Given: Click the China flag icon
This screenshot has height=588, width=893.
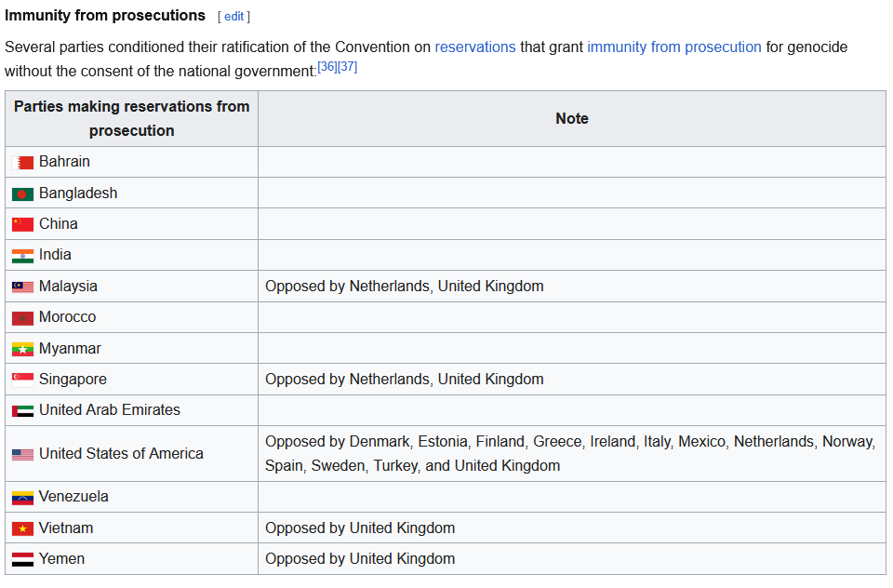Looking at the screenshot, I should coord(22,224).
